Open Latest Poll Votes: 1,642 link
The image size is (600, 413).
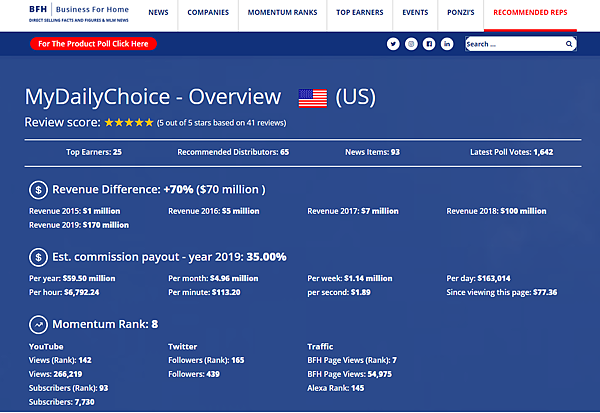512,152
